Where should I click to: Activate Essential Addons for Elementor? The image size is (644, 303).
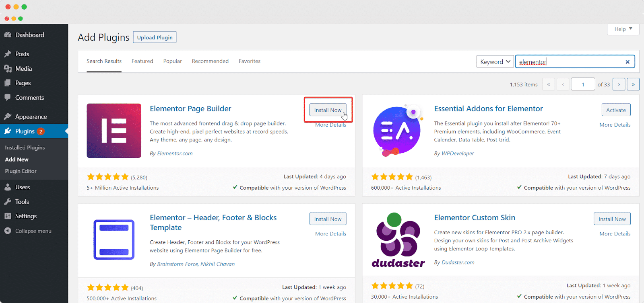616,110
